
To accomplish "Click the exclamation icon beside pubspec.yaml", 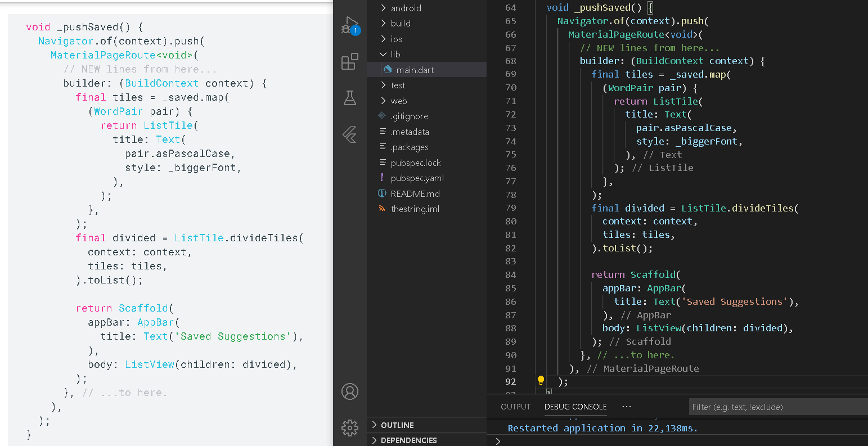I will pyautogui.click(x=383, y=178).
